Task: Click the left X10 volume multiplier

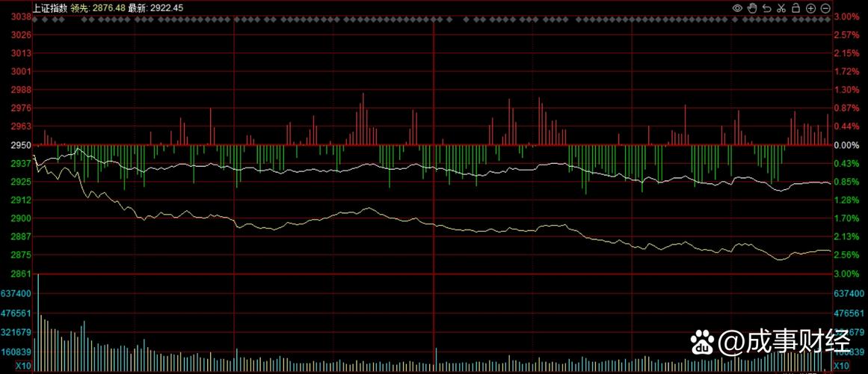Action: pos(23,367)
